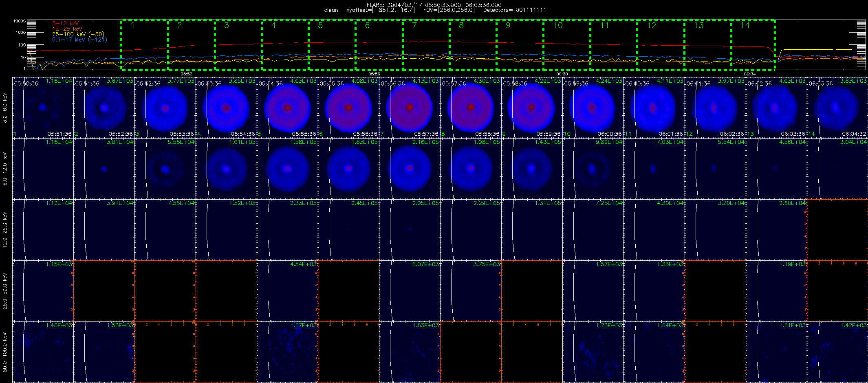Viewport: 868px width, 383px height.
Task: Click the 1.19E+03 peak value
Action: 793,264
